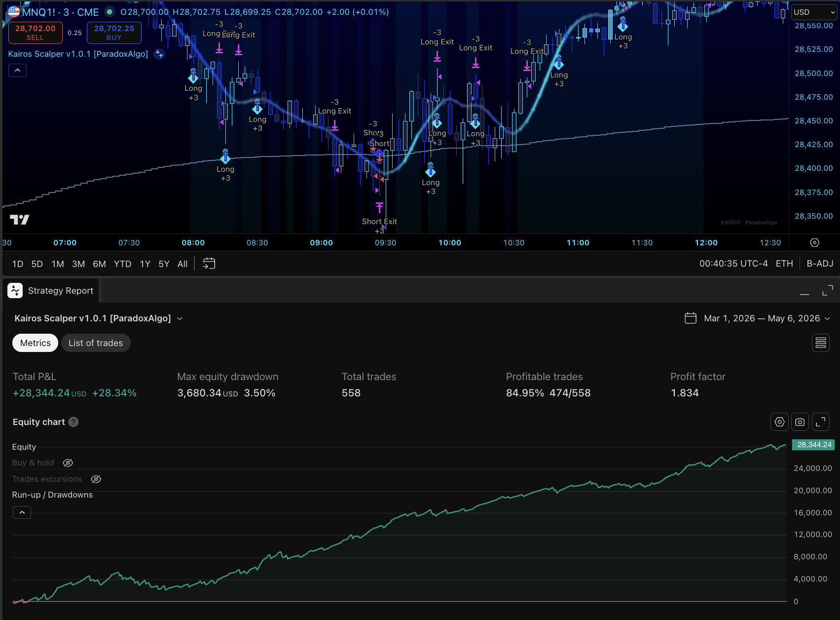Click the 0.25 spread value
The image size is (840, 620).
pos(74,33)
